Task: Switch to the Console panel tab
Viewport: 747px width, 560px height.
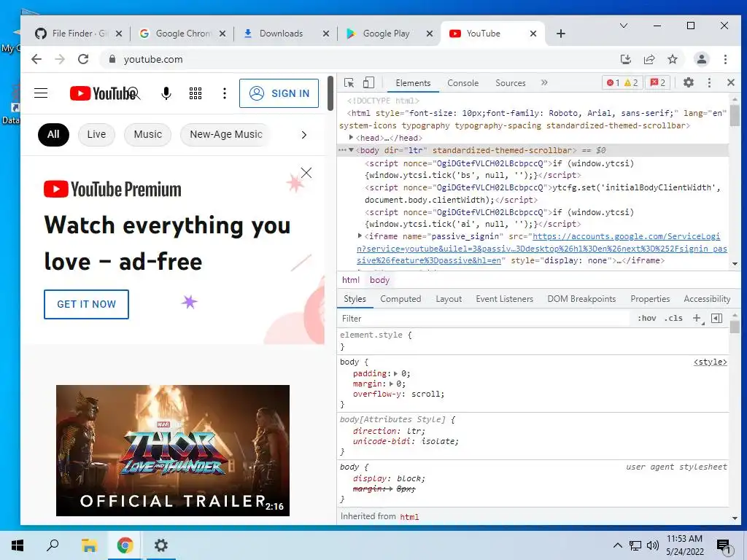Action: 462,83
